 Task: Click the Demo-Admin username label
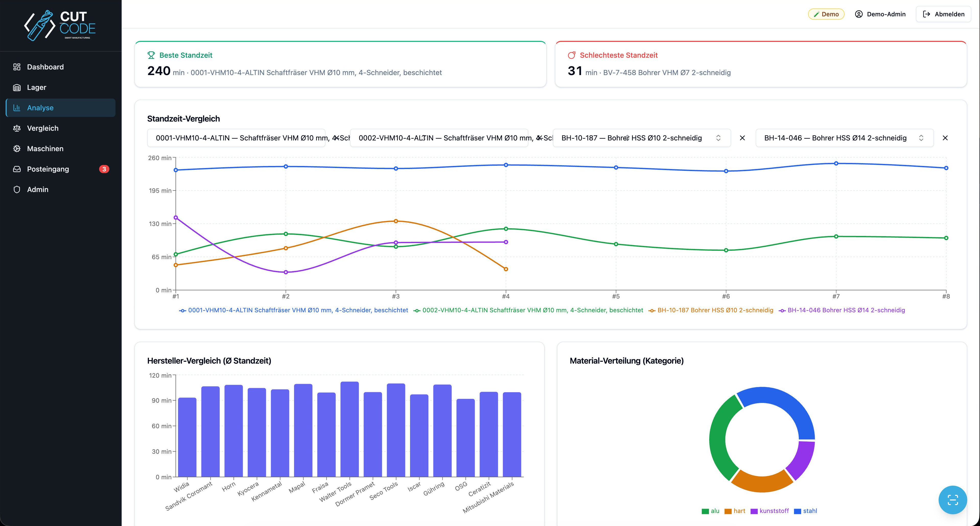point(886,14)
